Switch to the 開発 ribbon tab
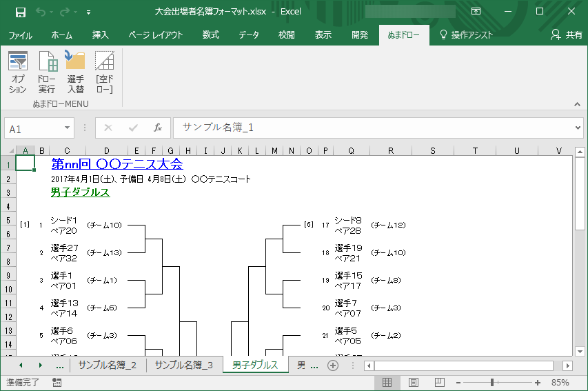Image resolution: width=588 pixels, height=391 pixels. [x=360, y=35]
